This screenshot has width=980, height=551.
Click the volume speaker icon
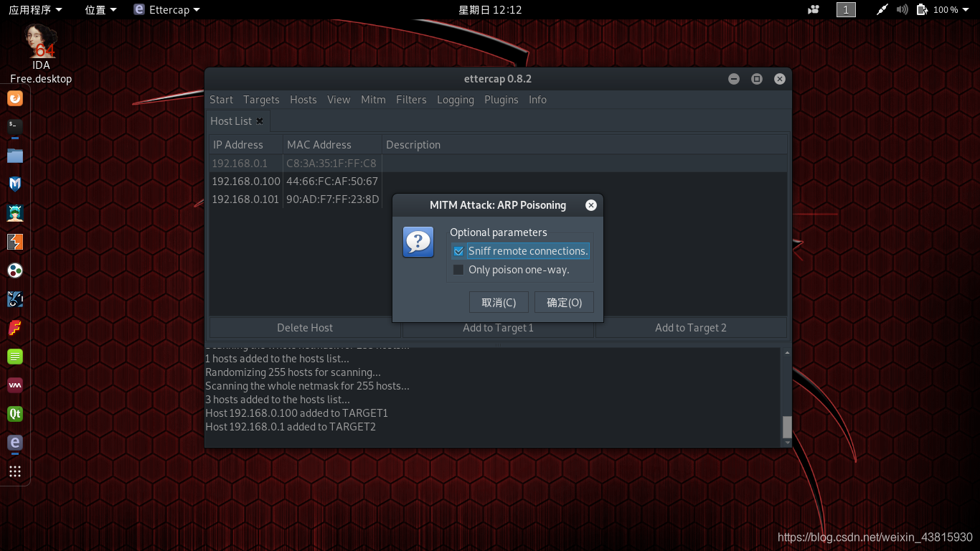[903, 9]
